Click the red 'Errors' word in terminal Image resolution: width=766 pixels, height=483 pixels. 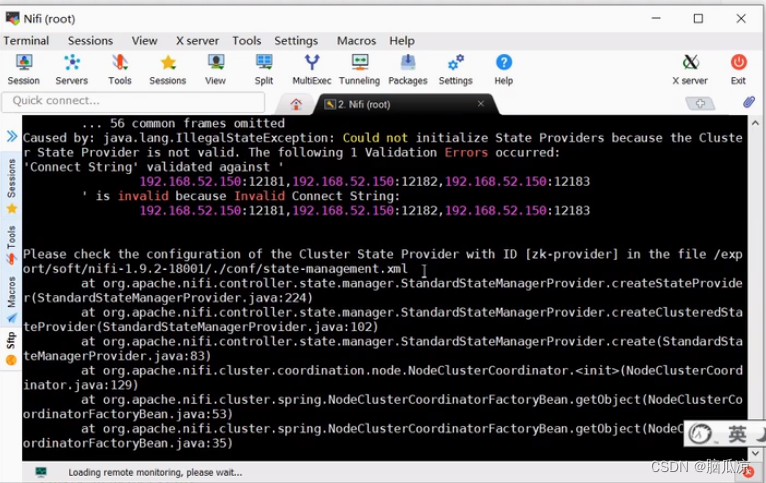tap(466, 152)
